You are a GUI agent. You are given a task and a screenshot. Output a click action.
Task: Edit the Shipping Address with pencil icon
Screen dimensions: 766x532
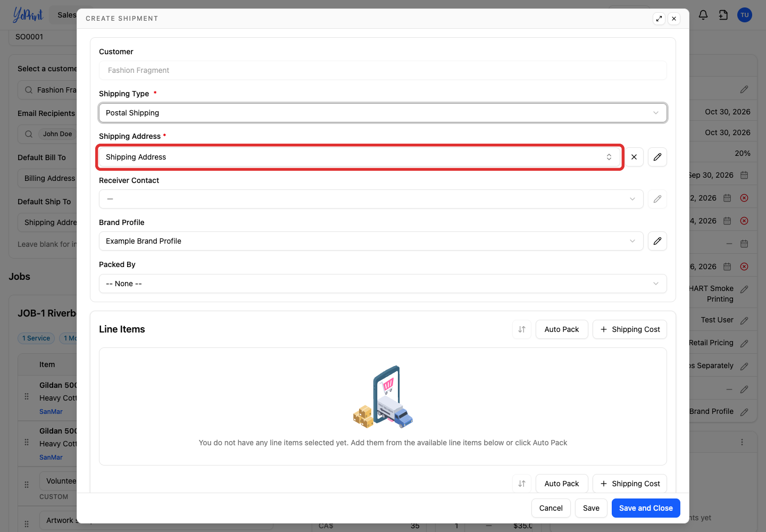pyautogui.click(x=657, y=157)
